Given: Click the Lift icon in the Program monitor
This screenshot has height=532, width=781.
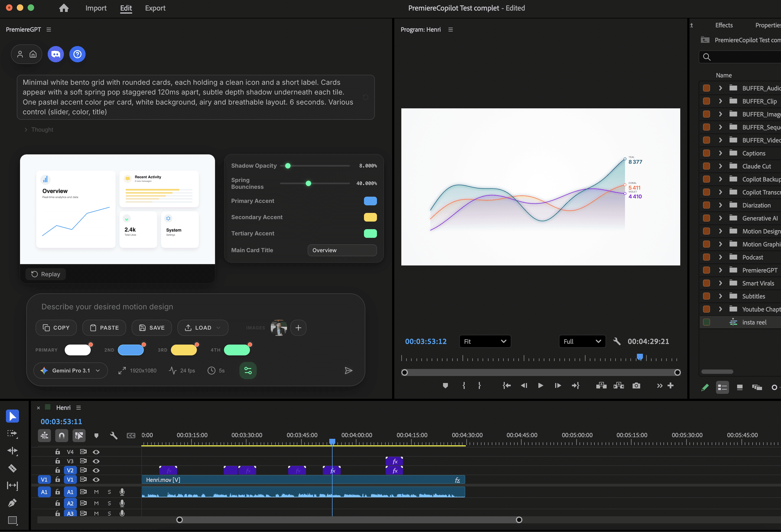Looking at the screenshot, I should 601,386.
